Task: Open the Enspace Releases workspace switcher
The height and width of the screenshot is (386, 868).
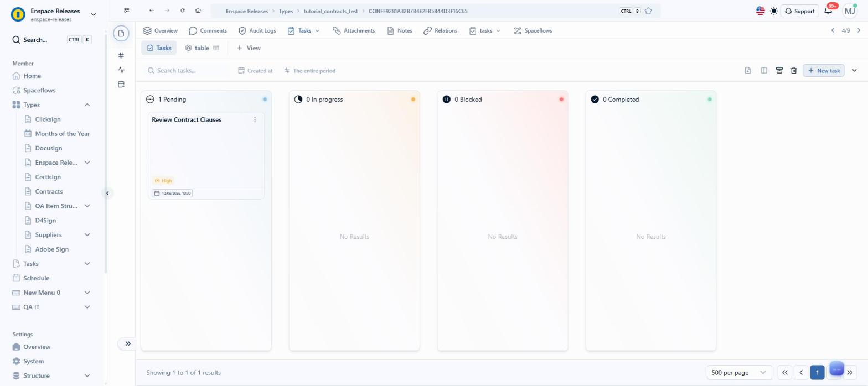Action: [x=53, y=14]
